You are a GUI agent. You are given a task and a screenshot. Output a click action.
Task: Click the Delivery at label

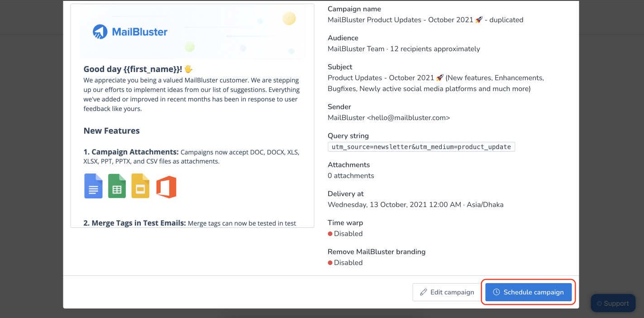click(x=346, y=194)
